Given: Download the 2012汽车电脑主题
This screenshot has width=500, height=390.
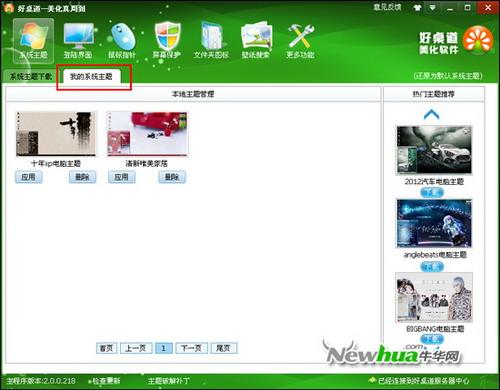Looking at the screenshot, I should pyautogui.click(x=432, y=192).
